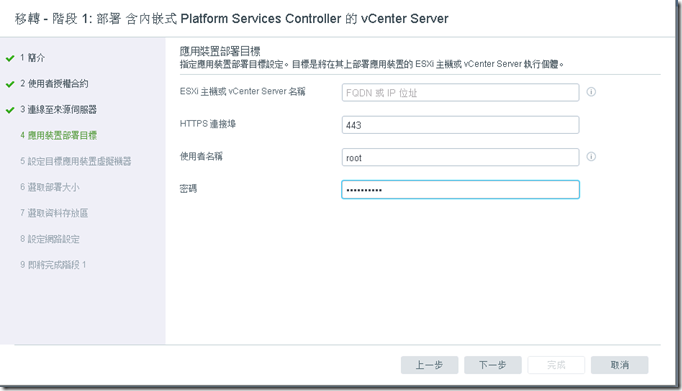
Task: Select step 5 設定目標應用裝置虛擬機器
Action: tap(75, 161)
